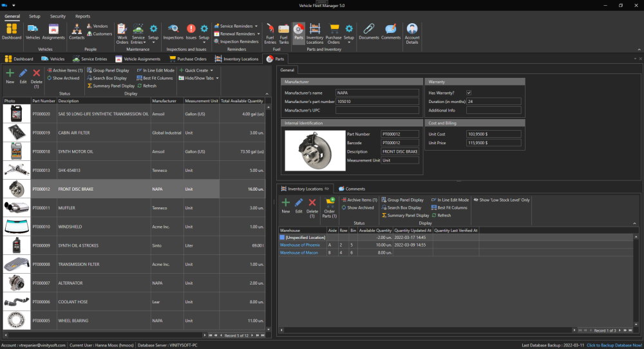Open the Quick Create dropdown
The height and width of the screenshot is (349, 644).
click(196, 70)
